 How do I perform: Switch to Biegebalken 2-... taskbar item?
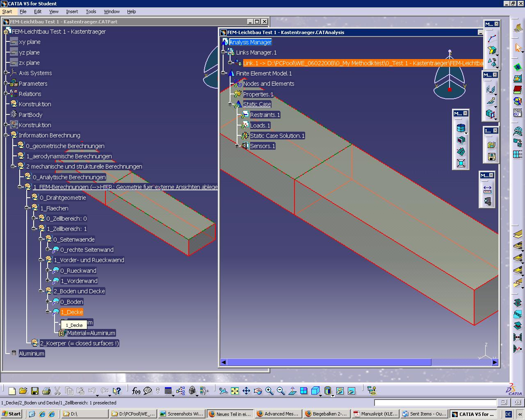tap(326, 414)
